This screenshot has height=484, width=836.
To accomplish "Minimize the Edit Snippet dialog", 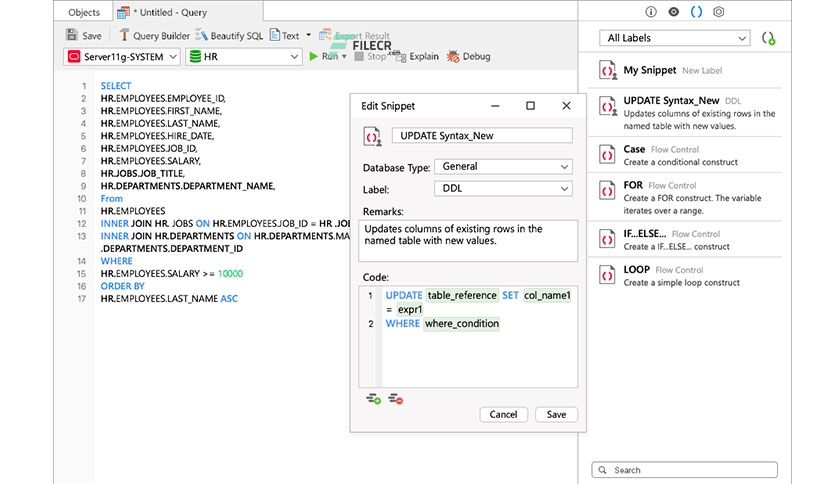I will pos(495,106).
